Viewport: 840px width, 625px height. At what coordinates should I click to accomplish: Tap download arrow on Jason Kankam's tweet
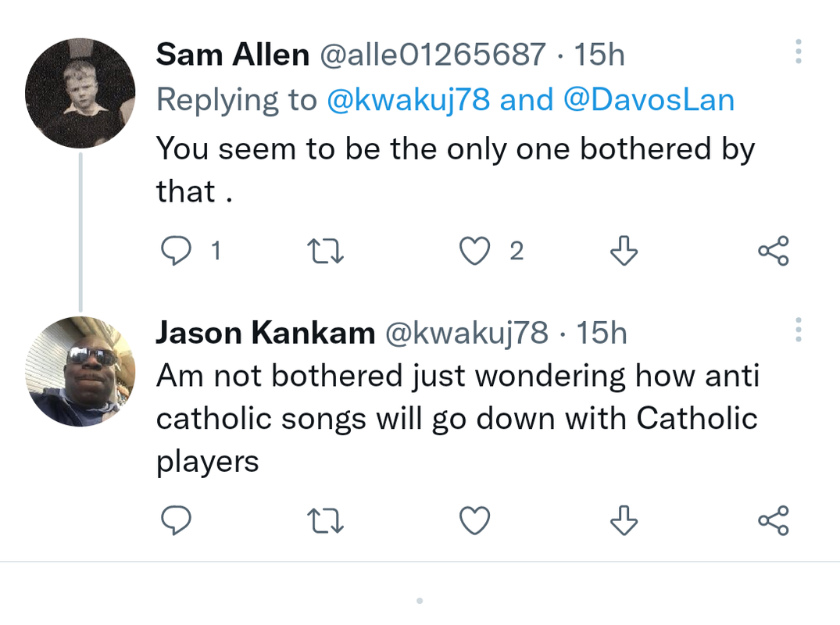(623, 520)
